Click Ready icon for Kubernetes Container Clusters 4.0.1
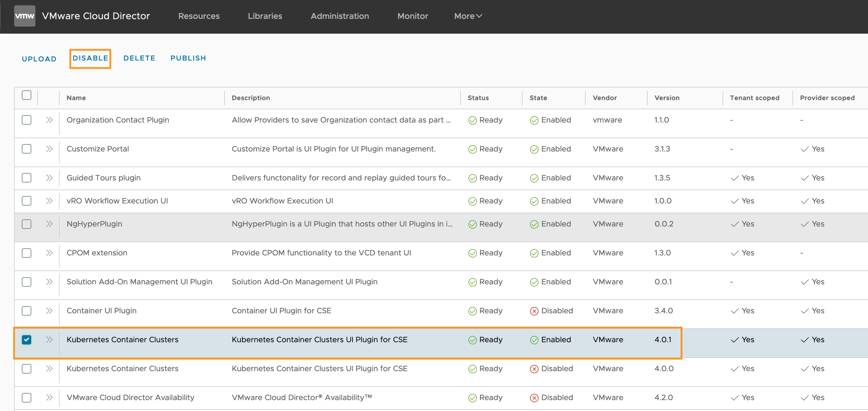 472,340
